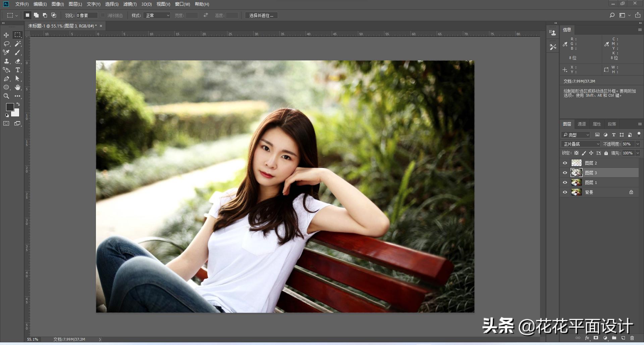Screen dimensions: 644x345
Task: Click the foreground color swatch
Action: tap(10, 107)
